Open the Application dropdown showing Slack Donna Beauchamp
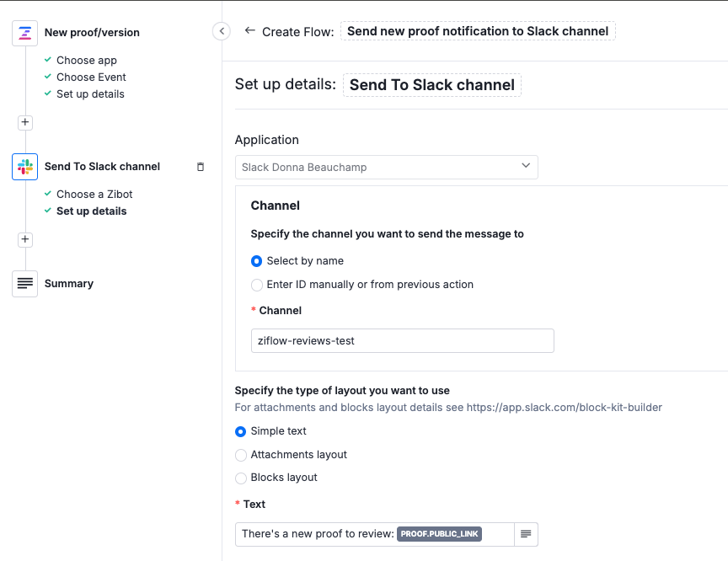 [x=386, y=167]
